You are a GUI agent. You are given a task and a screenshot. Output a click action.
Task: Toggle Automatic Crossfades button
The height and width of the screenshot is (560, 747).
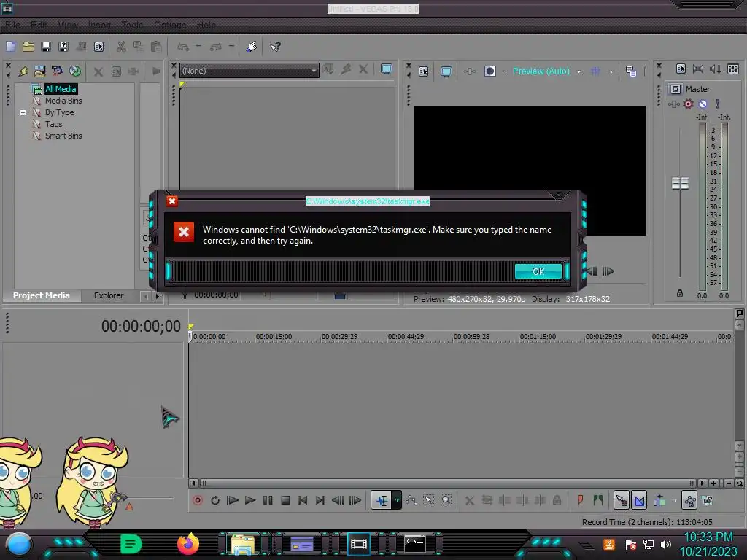click(639, 500)
